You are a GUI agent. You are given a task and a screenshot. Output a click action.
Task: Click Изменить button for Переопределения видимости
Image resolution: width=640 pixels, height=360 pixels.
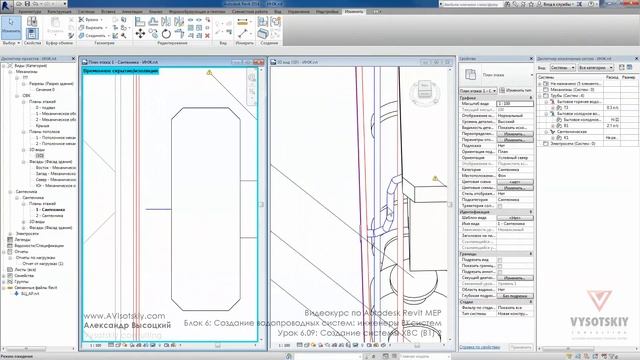point(515,134)
